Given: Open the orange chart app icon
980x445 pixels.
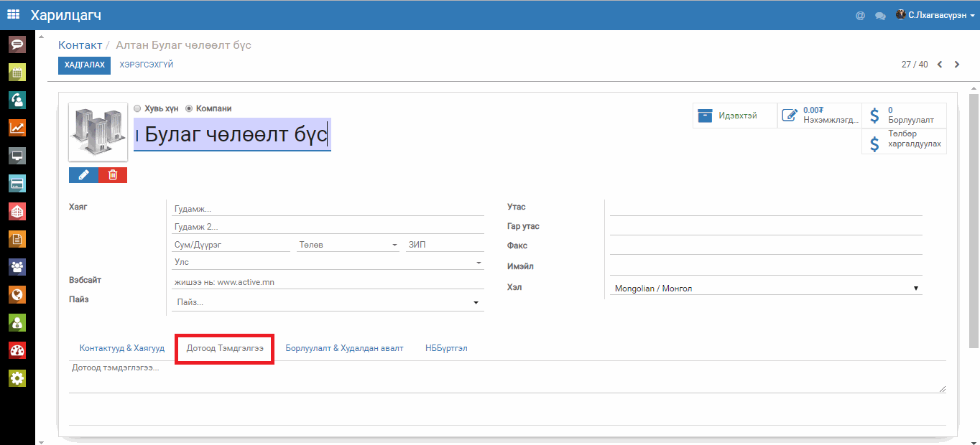Looking at the screenshot, I should (x=17, y=128).
